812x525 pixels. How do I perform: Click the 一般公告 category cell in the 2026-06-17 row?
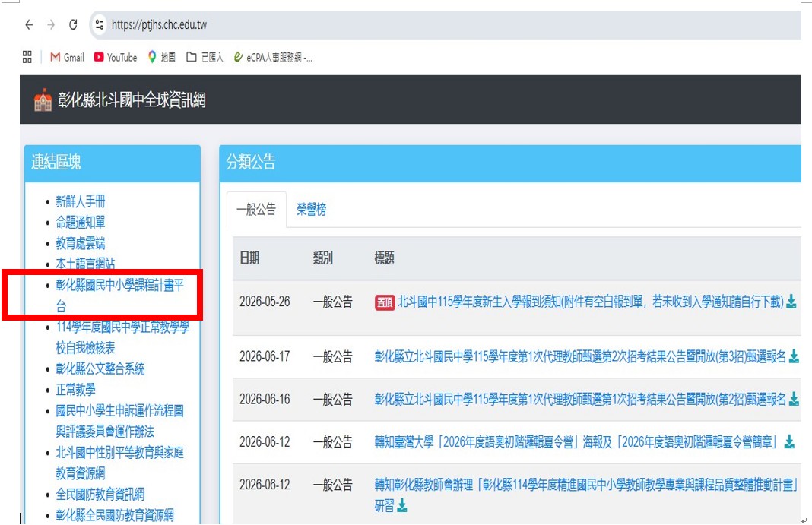333,356
